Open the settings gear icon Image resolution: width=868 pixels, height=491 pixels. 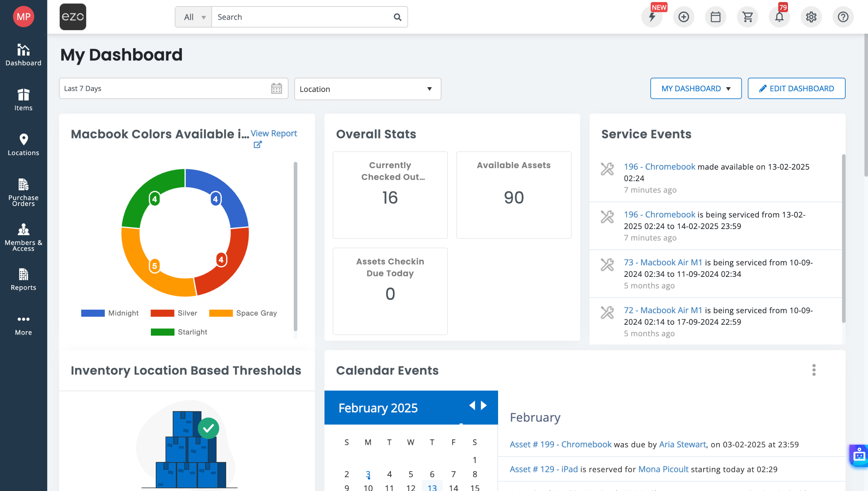pos(811,17)
